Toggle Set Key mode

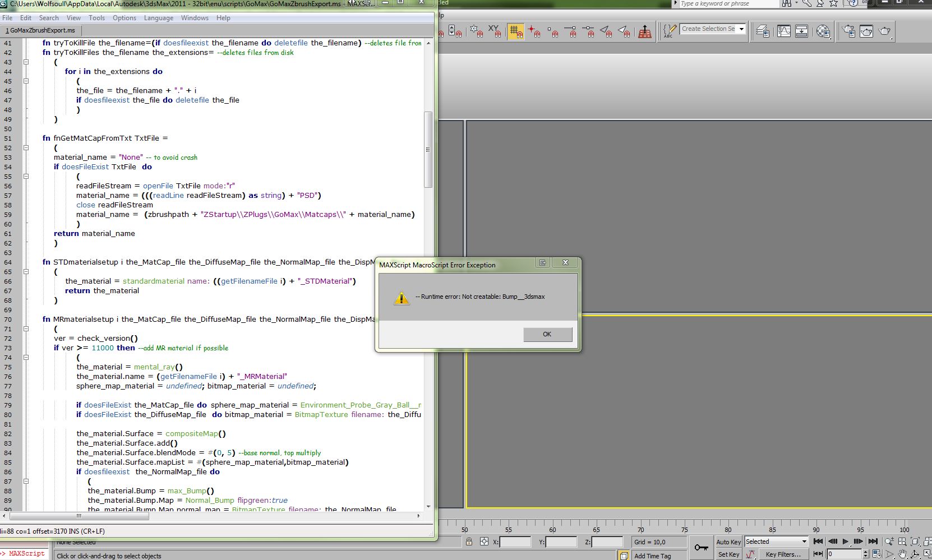tap(728, 554)
